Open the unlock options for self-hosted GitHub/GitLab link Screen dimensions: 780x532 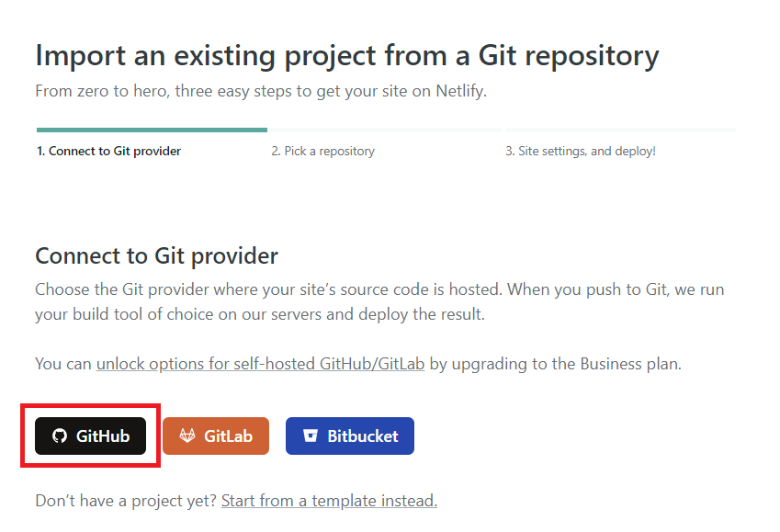pos(260,364)
